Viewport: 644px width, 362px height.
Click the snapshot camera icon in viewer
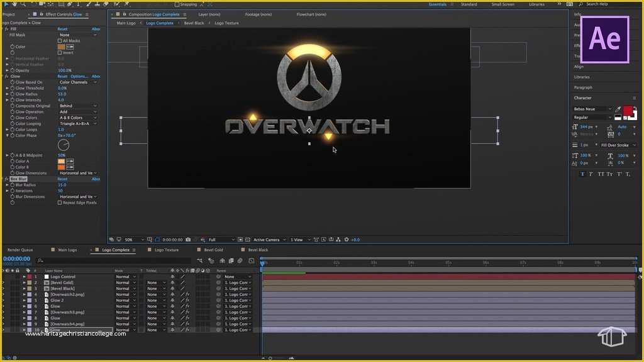click(188, 239)
